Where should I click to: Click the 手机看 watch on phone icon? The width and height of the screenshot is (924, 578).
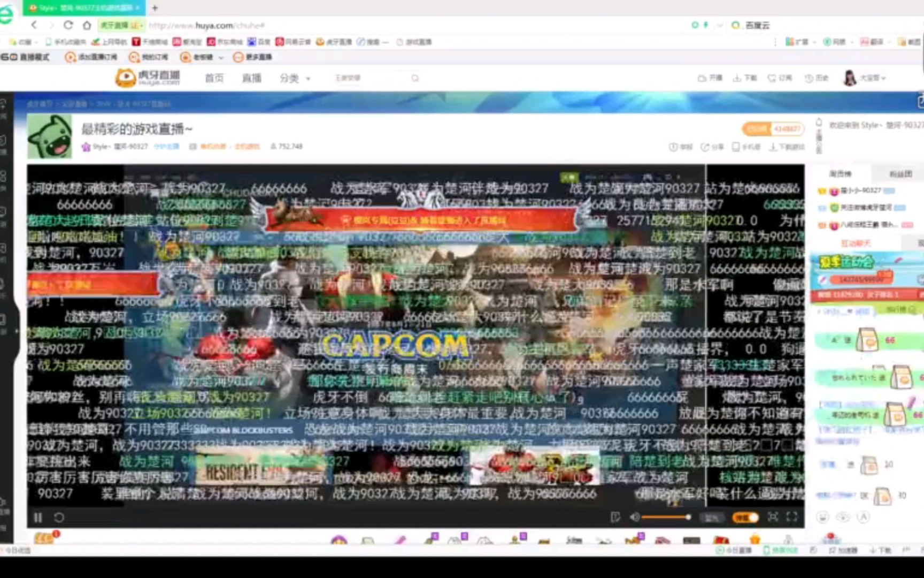746,147
